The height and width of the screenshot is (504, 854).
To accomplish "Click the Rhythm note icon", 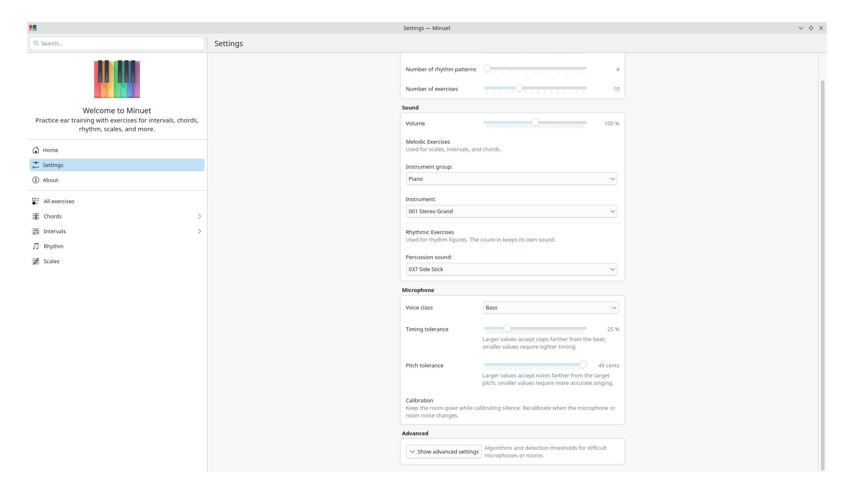I will coord(36,246).
